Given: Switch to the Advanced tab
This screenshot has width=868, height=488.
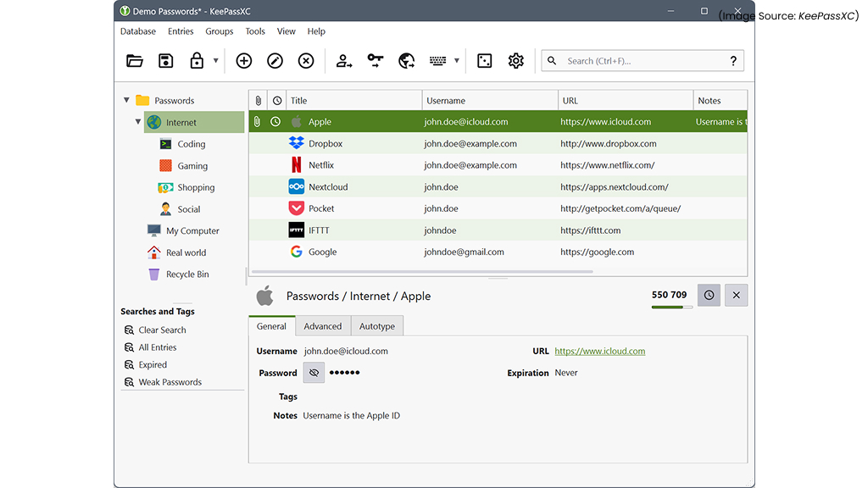Looking at the screenshot, I should (323, 326).
